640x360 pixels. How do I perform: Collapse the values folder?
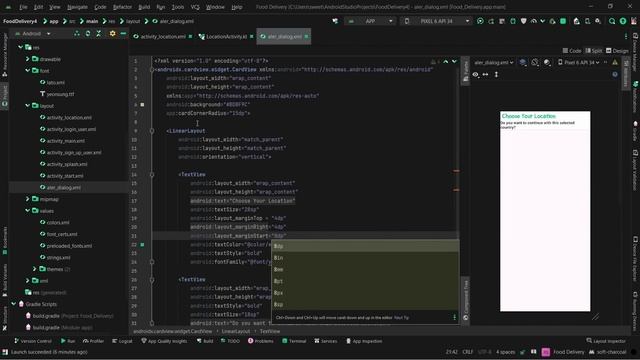(28, 211)
